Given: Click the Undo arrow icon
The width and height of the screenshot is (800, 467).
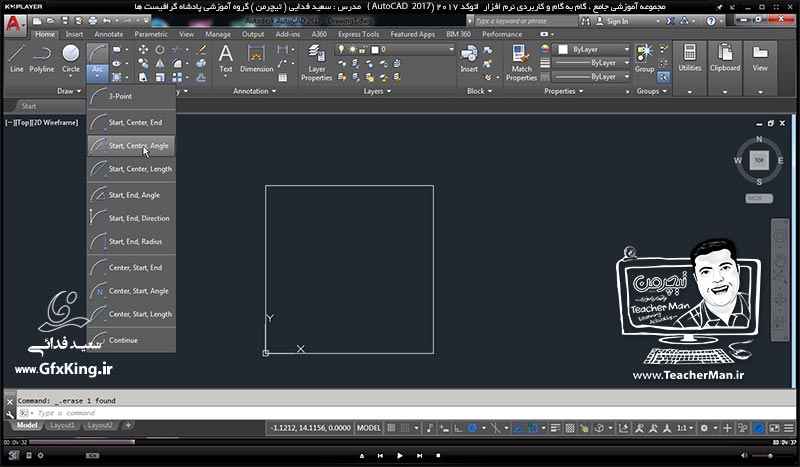Looking at the screenshot, I should pyautogui.click(x=106, y=21).
